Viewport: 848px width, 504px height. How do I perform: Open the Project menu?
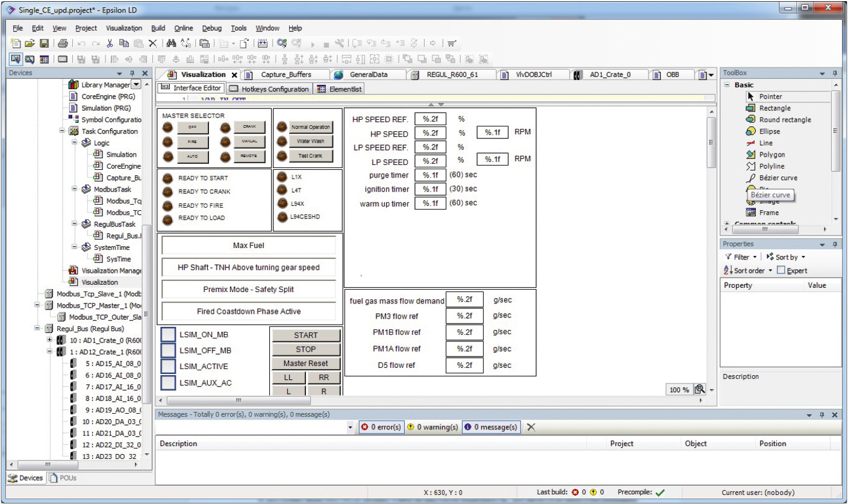(x=86, y=28)
